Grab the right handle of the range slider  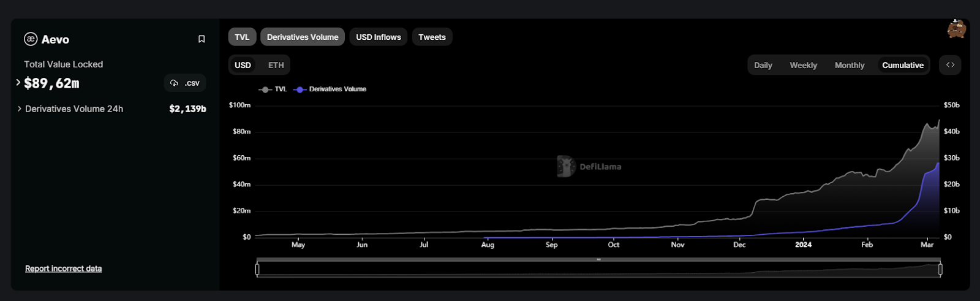click(x=940, y=269)
